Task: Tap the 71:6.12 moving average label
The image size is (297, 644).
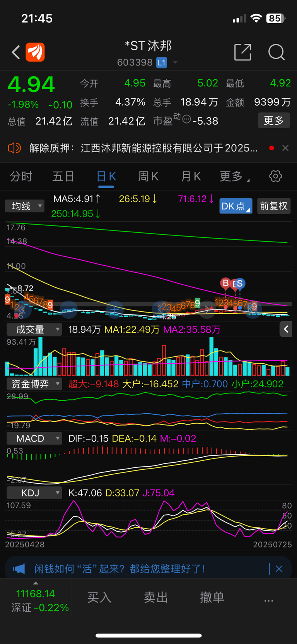Action: tap(196, 199)
